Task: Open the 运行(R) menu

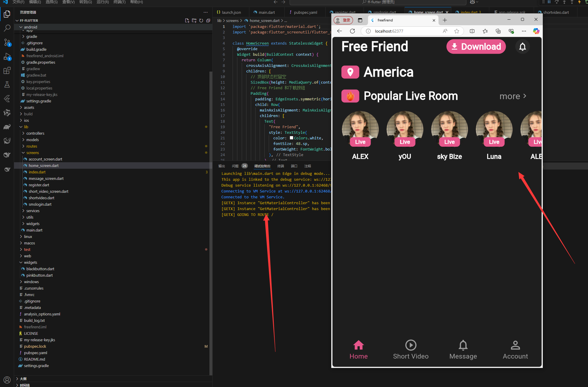Action: click(103, 2)
